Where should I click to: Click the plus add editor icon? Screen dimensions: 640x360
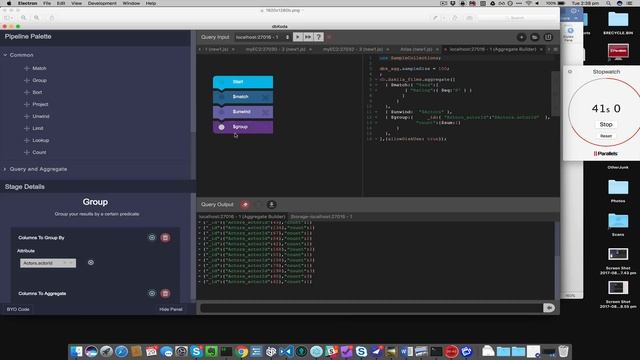[x=521, y=37]
